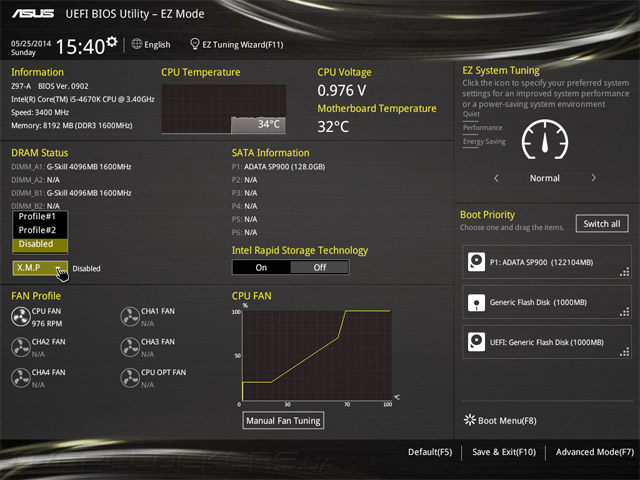
Task: Select the CPU FAN fan icon
Action: pyautogui.click(x=20, y=317)
